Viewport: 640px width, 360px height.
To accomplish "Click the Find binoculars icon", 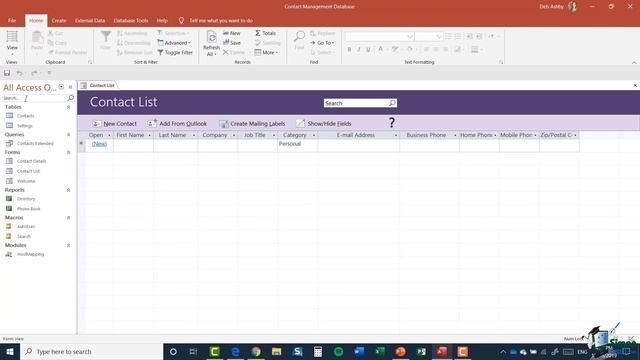I will 299,40.
